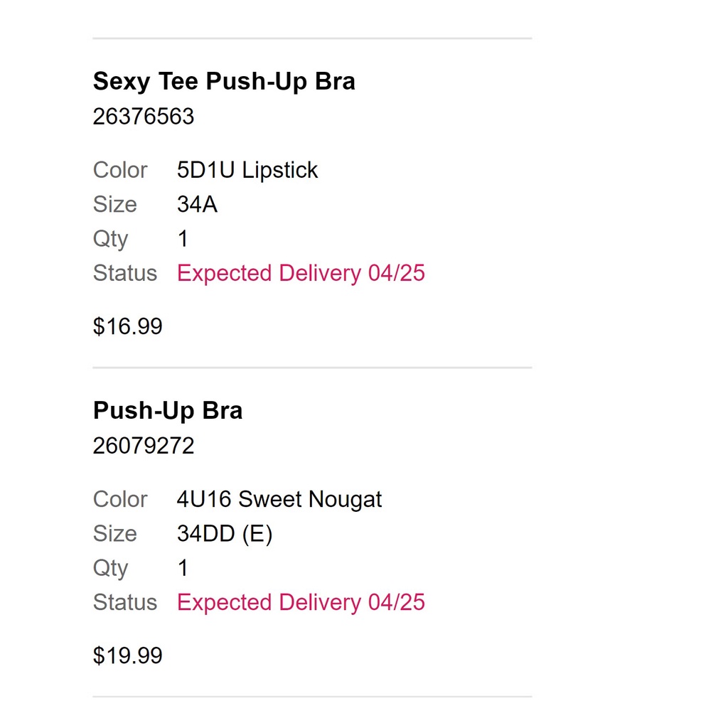The image size is (728, 728).
Task: Click the Size label of Sexy Tee item
Action: [114, 205]
